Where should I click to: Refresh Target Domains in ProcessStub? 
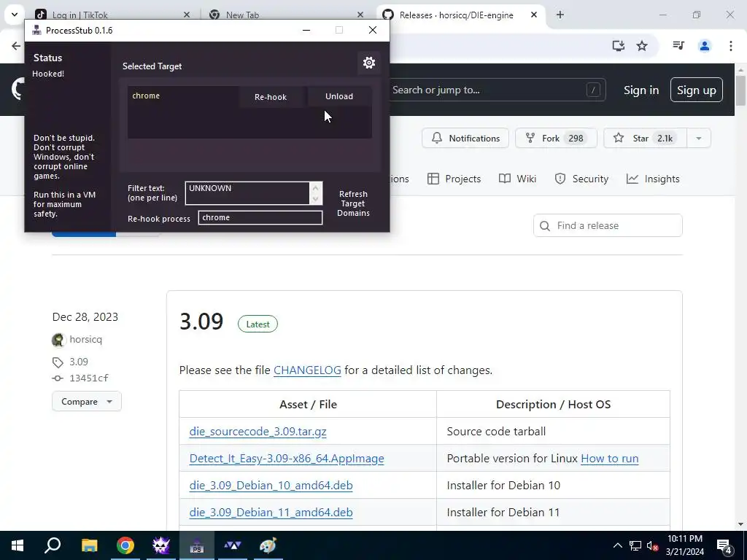click(353, 203)
